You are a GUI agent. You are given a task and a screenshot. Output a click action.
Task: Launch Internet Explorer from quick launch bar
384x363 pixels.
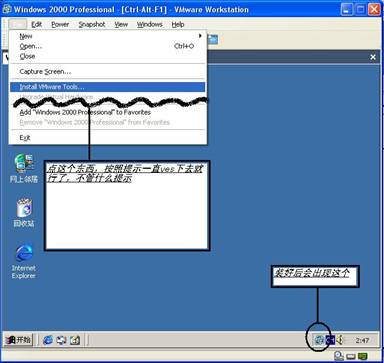pos(48,340)
